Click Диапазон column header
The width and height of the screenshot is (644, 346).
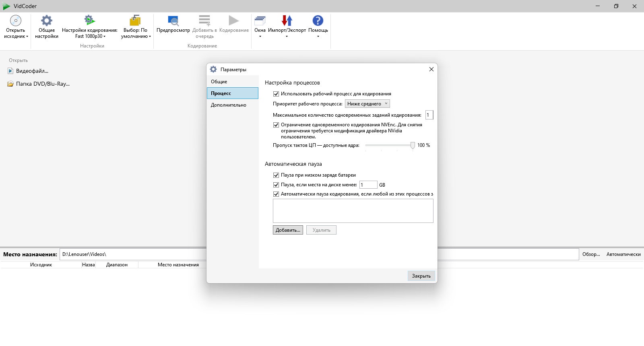pos(117,265)
